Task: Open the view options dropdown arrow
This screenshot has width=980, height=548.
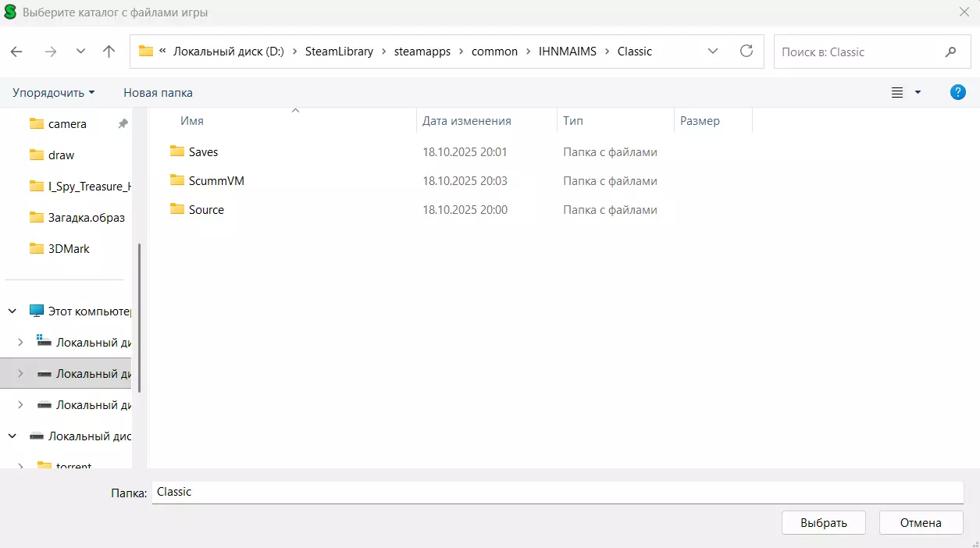Action: pos(918,92)
